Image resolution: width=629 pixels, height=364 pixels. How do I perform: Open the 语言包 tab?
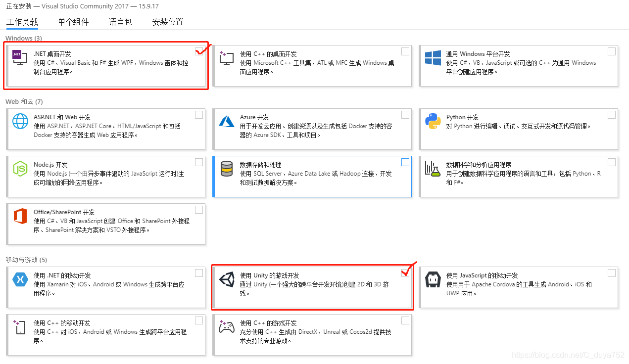click(x=120, y=22)
